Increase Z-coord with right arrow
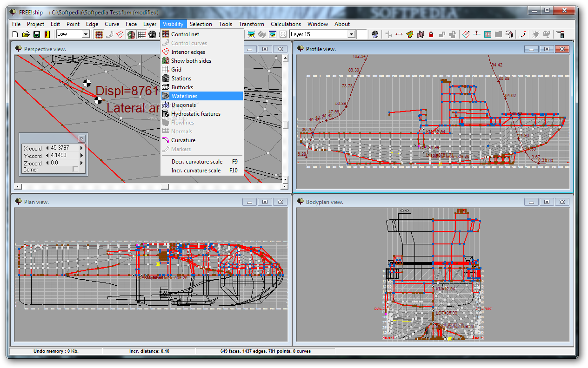The height and width of the screenshot is (368, 588). (x=82, y=163)
